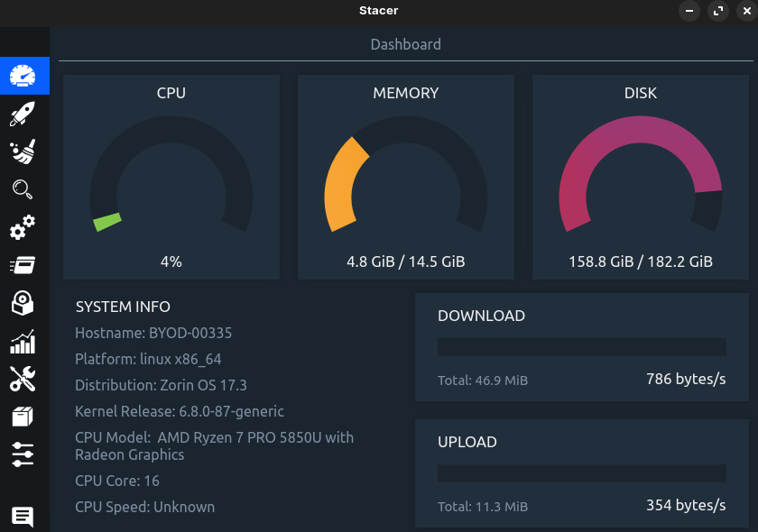Click the Search magnifier icon in sidebar
This screenshot has height=532, width=758.
[x=23, y=188]
